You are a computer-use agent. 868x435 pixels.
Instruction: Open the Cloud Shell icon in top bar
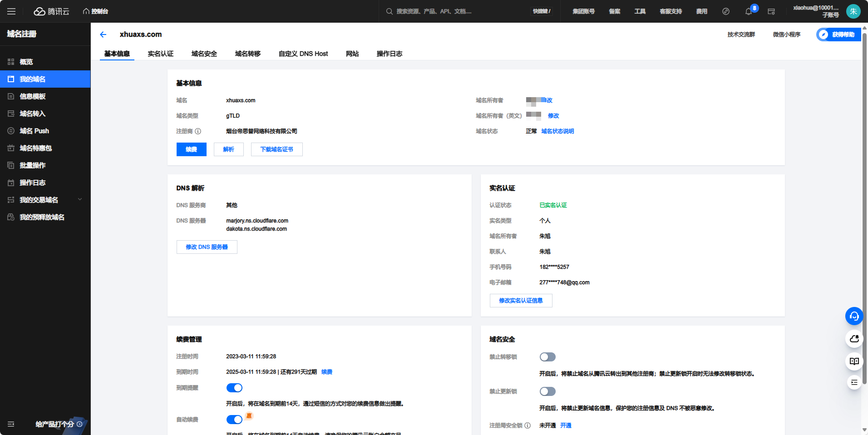coord(771,11)
